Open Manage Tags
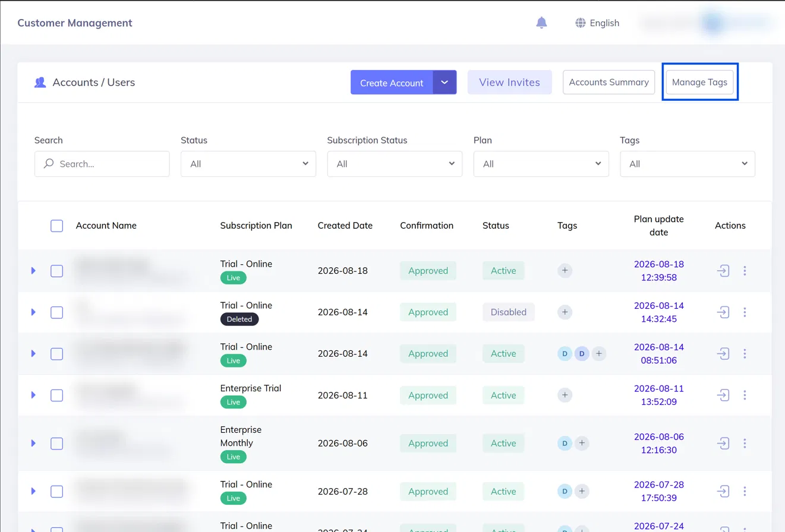Image resolution: width=785 pixels, height=532 pixels. [x=699, y=83]
